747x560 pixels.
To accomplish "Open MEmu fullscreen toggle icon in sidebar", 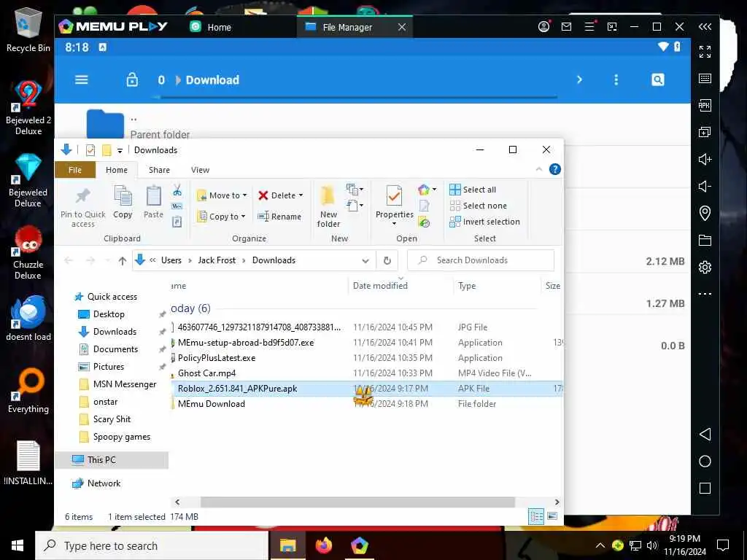I will click(x=705, y=52).
